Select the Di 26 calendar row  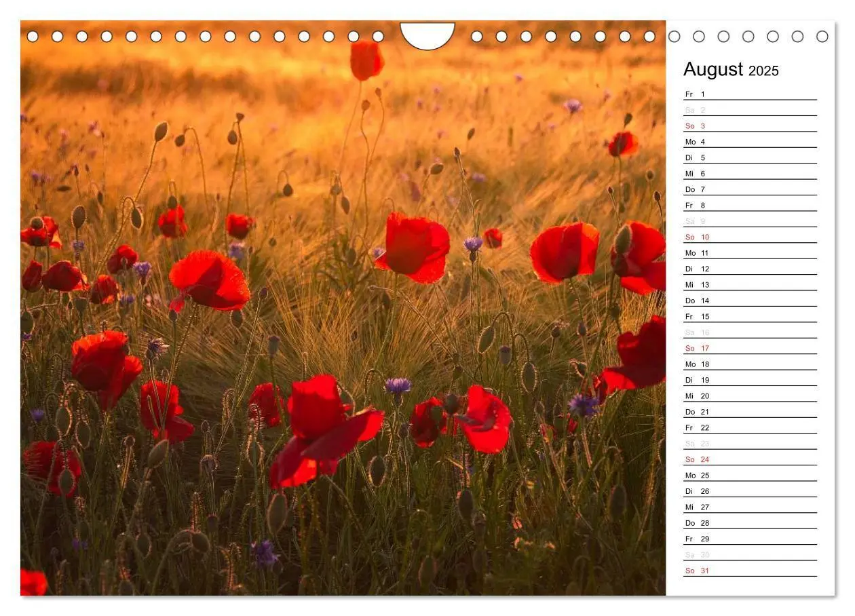pos(750,490)
